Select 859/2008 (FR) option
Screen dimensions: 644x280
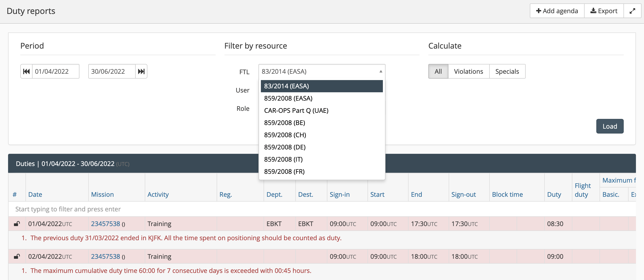(322, 172)
